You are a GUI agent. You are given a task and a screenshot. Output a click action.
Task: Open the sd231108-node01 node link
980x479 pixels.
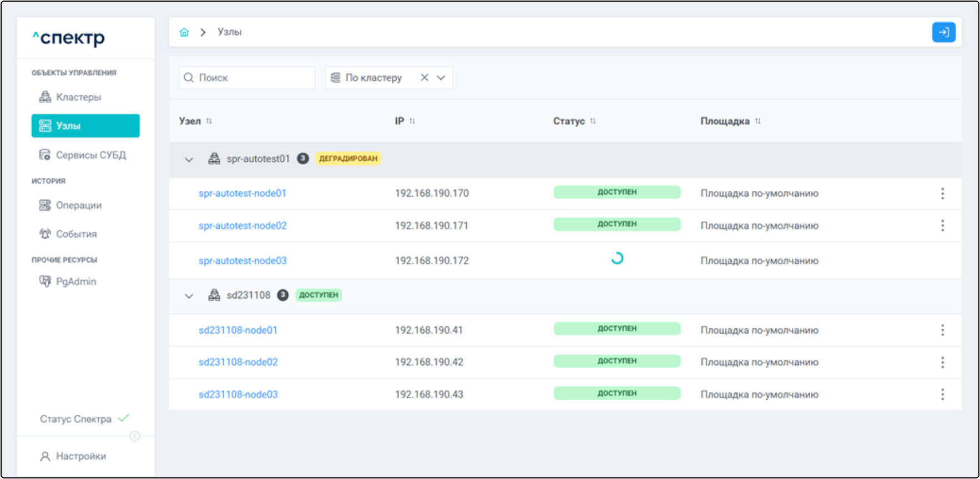(238, 330)
